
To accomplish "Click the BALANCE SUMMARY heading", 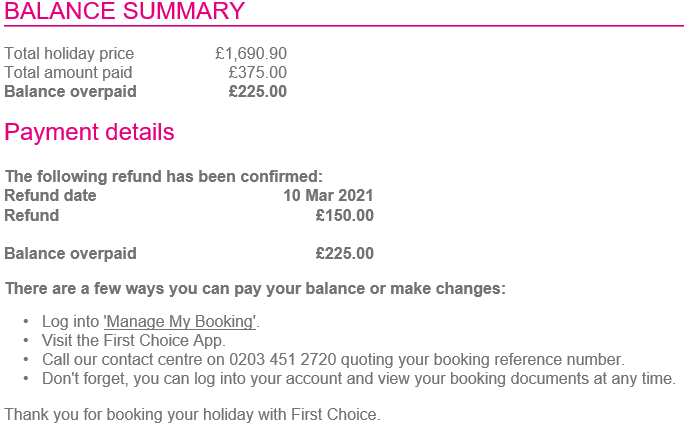I will point(125,11).
